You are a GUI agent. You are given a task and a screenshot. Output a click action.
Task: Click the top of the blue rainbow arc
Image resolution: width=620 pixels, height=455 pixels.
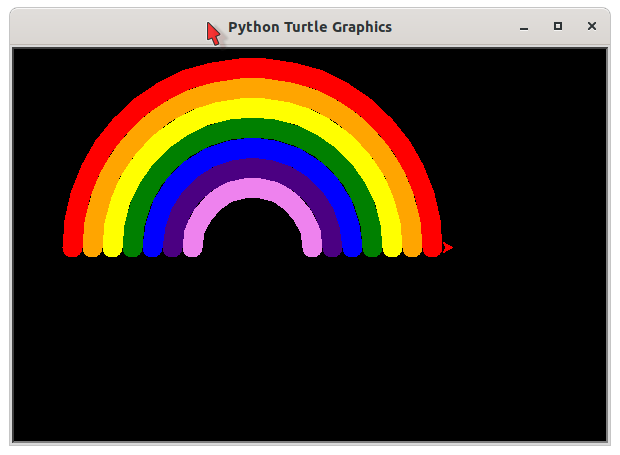252,148
